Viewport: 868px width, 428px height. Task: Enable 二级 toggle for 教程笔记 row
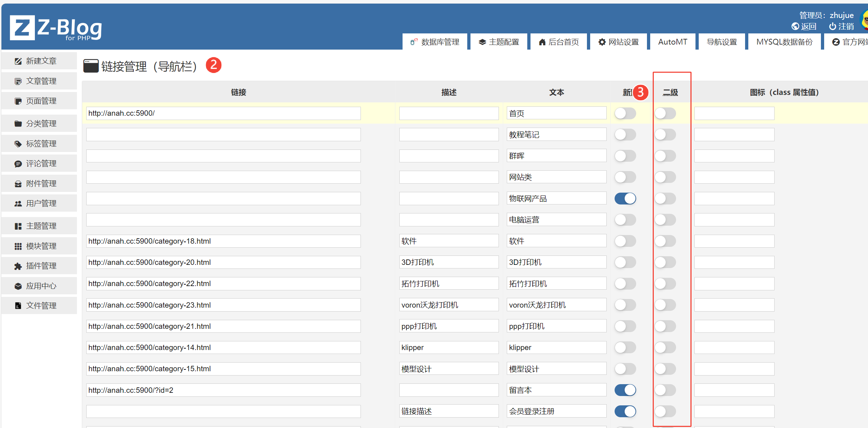(665, 135)
